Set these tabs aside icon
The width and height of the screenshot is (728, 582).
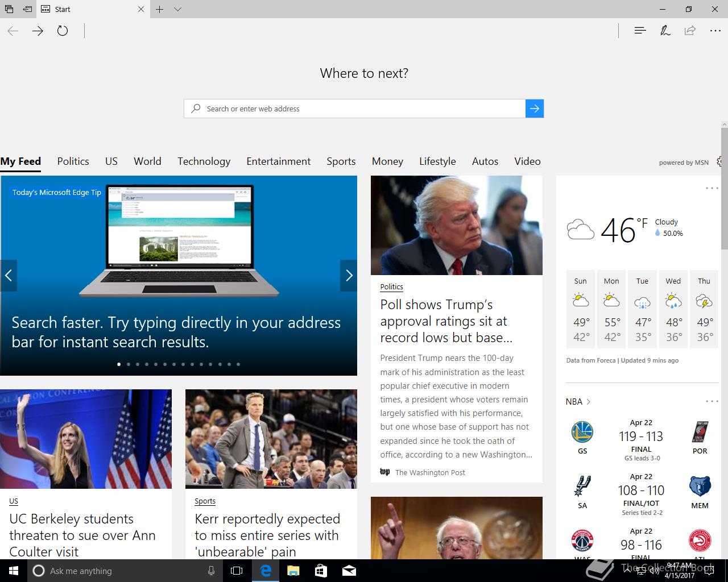coord(27,9)
